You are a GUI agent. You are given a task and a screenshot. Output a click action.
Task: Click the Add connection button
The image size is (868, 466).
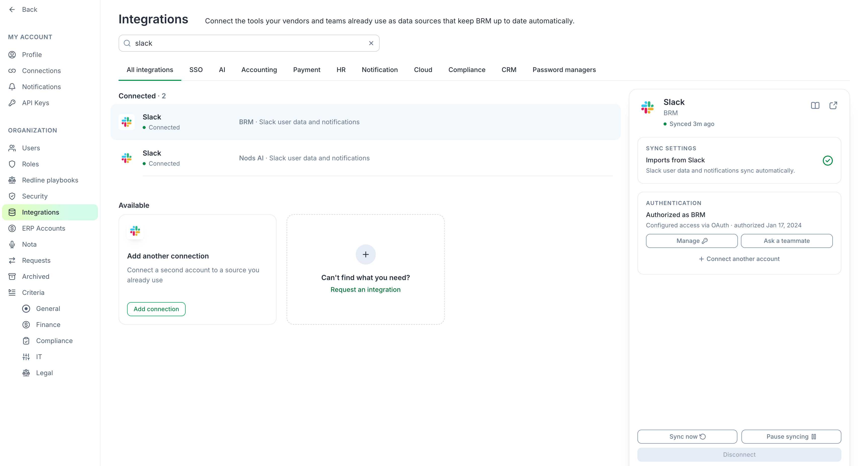(156, 309)
